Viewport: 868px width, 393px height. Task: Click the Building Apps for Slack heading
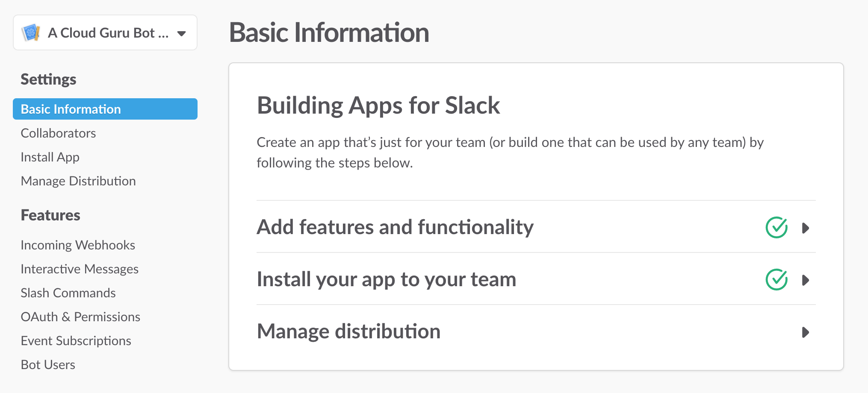coord(378,106)
